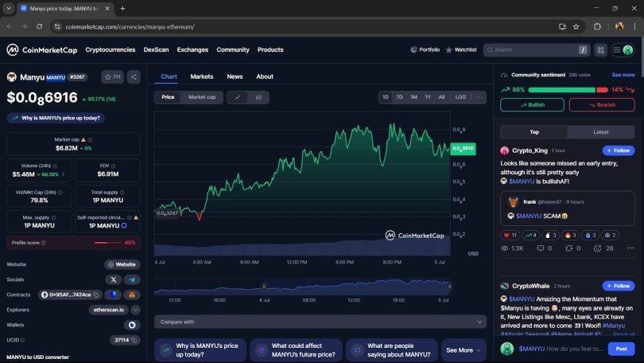Switch to the About tab

265,76
